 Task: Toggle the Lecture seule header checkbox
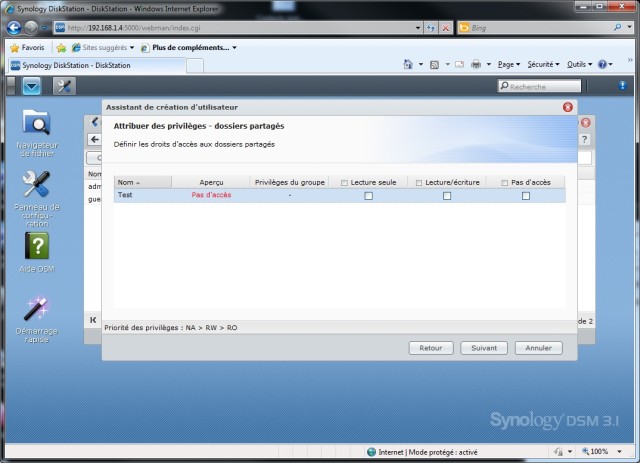pyautogui.click(x=344, y=183)
